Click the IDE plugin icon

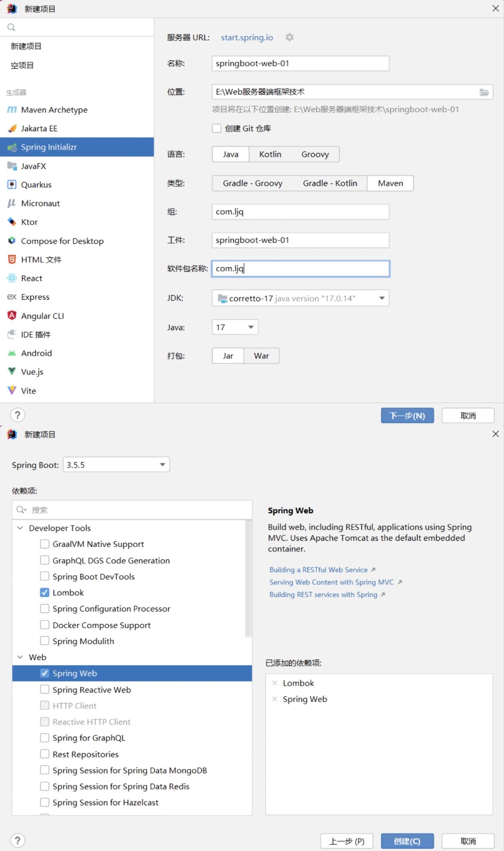[12, 334]
